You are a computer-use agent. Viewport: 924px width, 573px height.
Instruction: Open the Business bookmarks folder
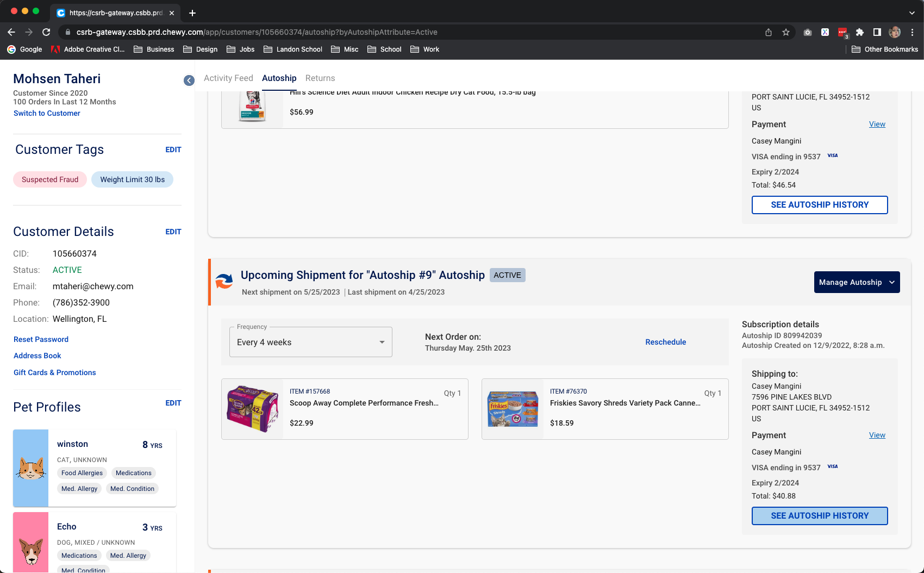click(154, 49)
